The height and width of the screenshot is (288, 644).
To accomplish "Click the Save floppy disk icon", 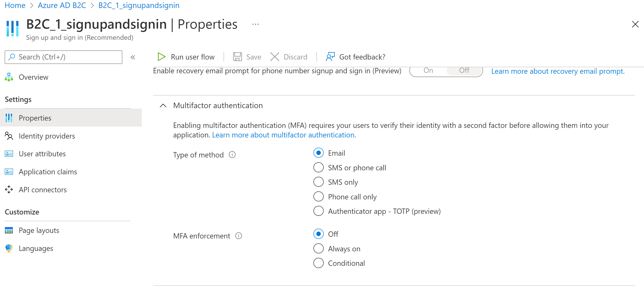I will click(x=237, y=57).
